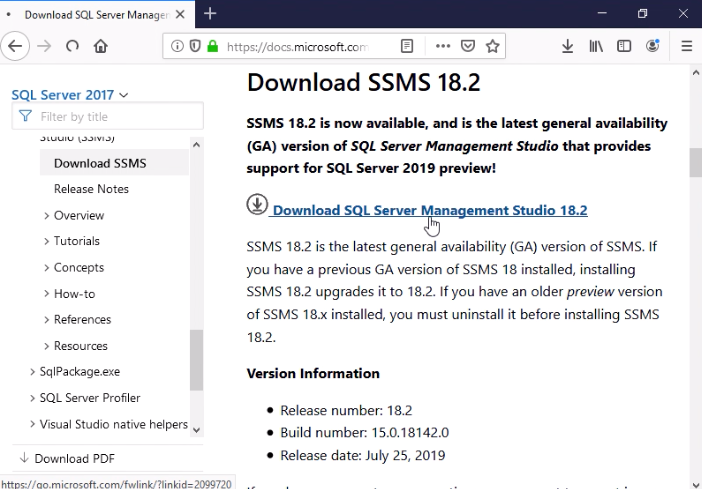Click the circled download arrow icon
Viewport: 702px width, 489px height.
coord(257,204)
